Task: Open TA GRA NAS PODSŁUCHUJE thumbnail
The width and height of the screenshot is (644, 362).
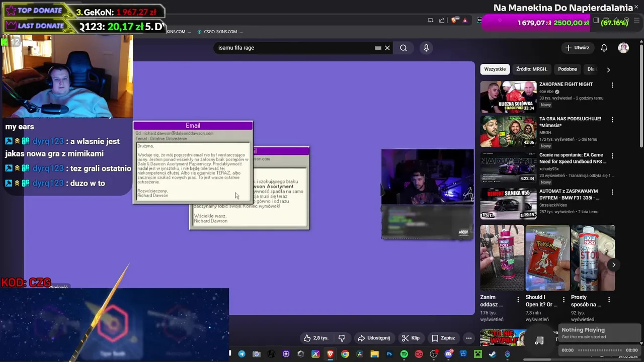Action: [508, 132]
